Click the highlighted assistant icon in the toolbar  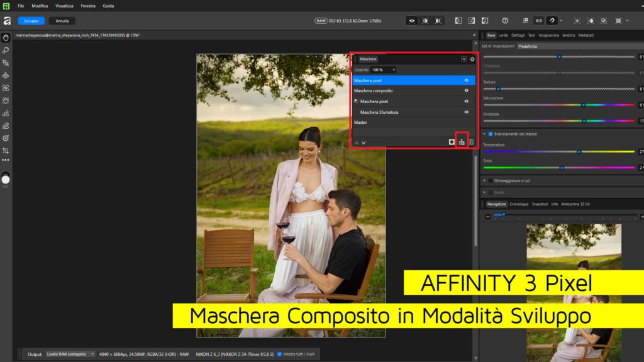pos(552,21)
